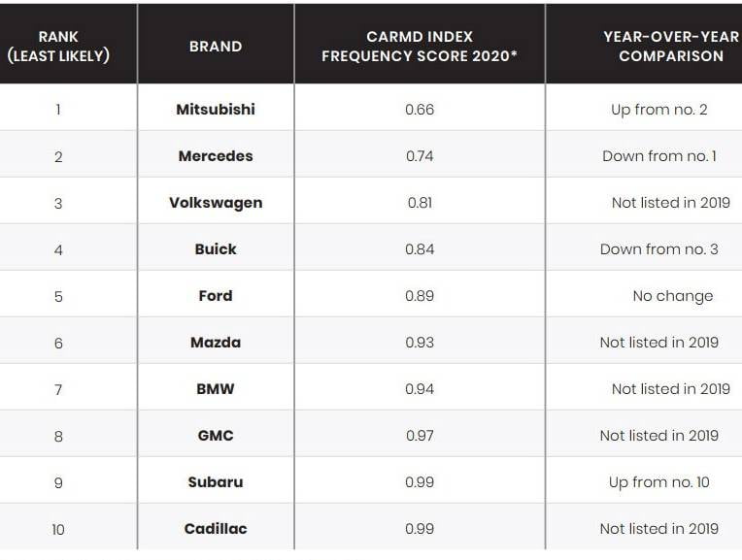
Task: Click the Ford brand cell
Action: coord(216,296)
